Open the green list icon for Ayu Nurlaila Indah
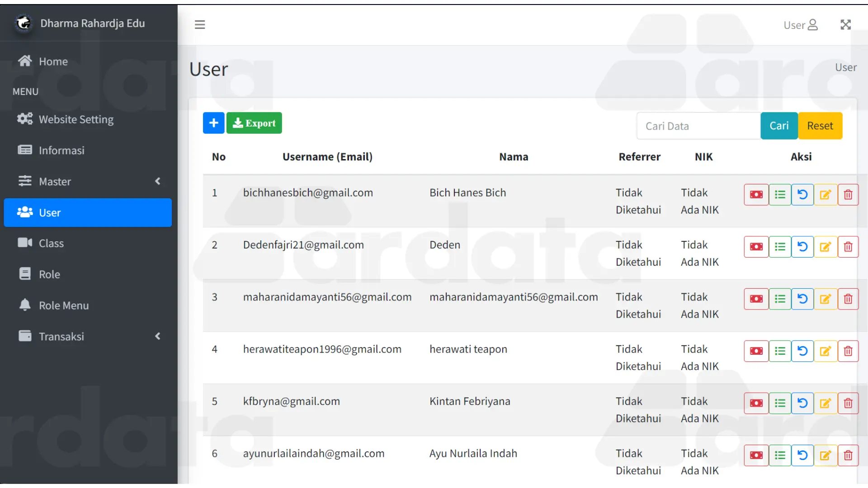 click(780, 455)
